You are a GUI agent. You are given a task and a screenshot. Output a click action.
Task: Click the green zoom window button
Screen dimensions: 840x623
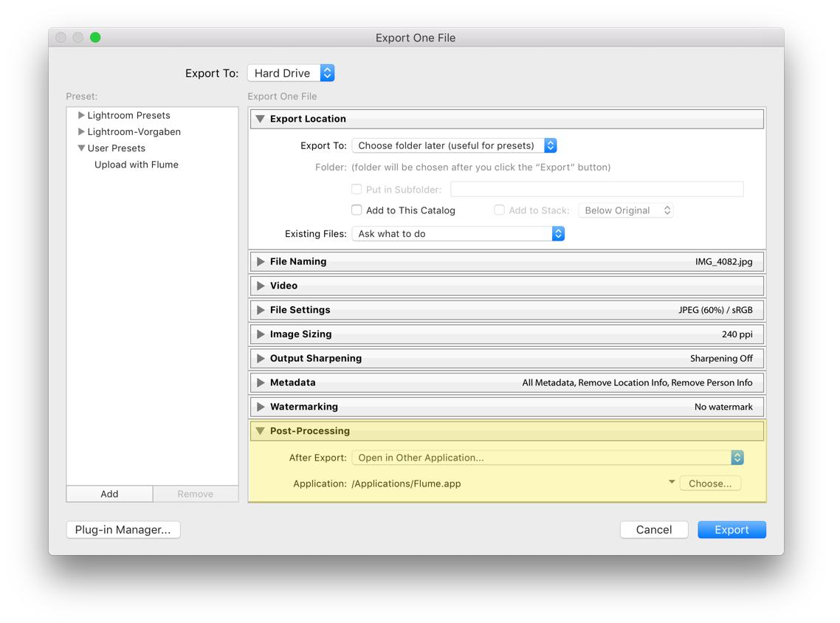95,37
